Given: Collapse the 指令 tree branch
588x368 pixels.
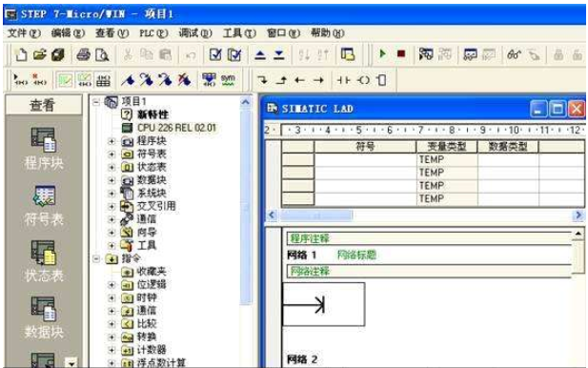Looking at the screenshot, I should (x=96, y=258).
